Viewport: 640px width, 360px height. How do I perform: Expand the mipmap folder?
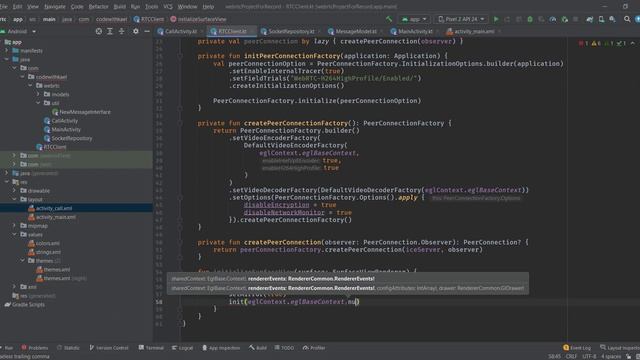(x=14, y=226)
